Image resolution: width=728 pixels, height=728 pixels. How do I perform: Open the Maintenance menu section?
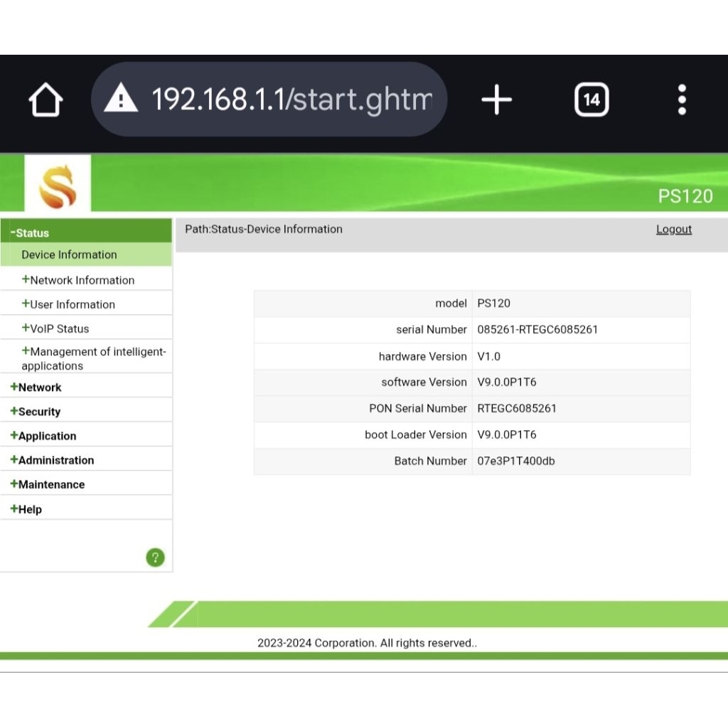point(48,484)
